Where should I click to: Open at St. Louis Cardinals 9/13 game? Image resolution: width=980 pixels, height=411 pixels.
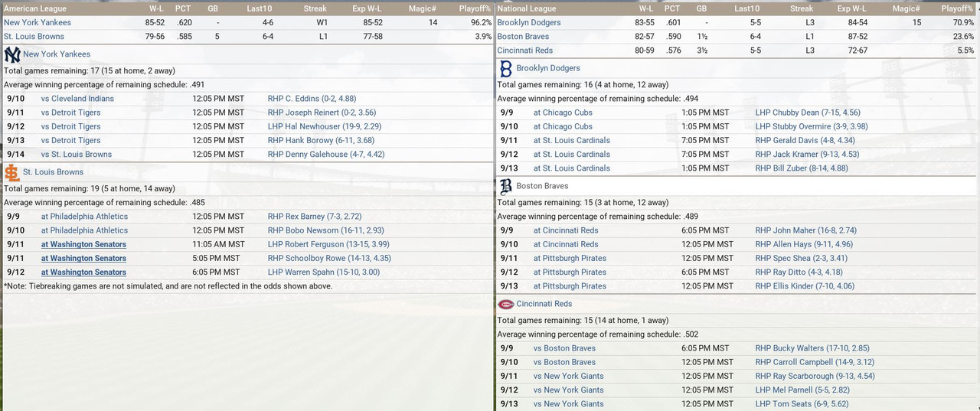pyautogui.click(x=572, y=168)
